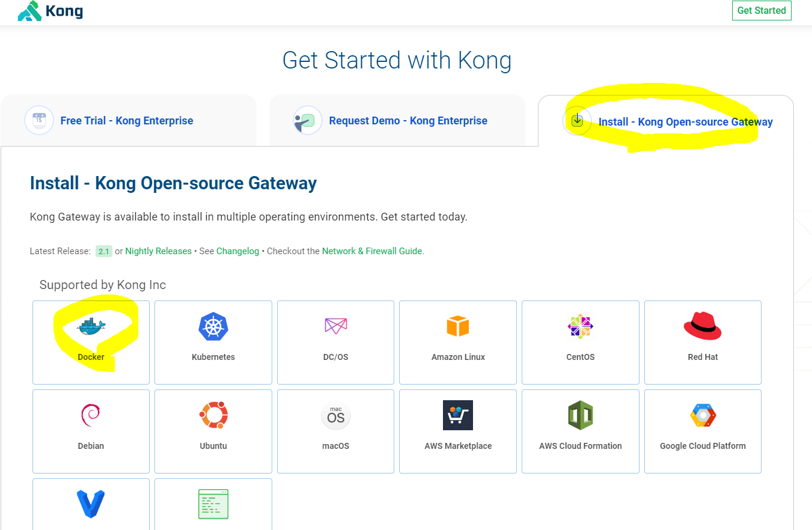Click the CentOS icon
Image resolution: width=812 pixels, height=530 pixels.
click(x=580, y=326)
